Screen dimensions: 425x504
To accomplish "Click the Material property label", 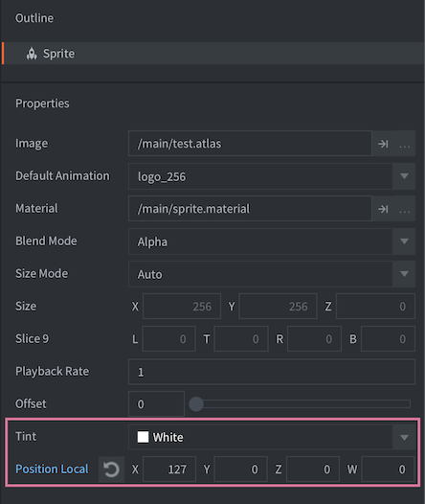I will pyautogui.click(x=36, y=208).
